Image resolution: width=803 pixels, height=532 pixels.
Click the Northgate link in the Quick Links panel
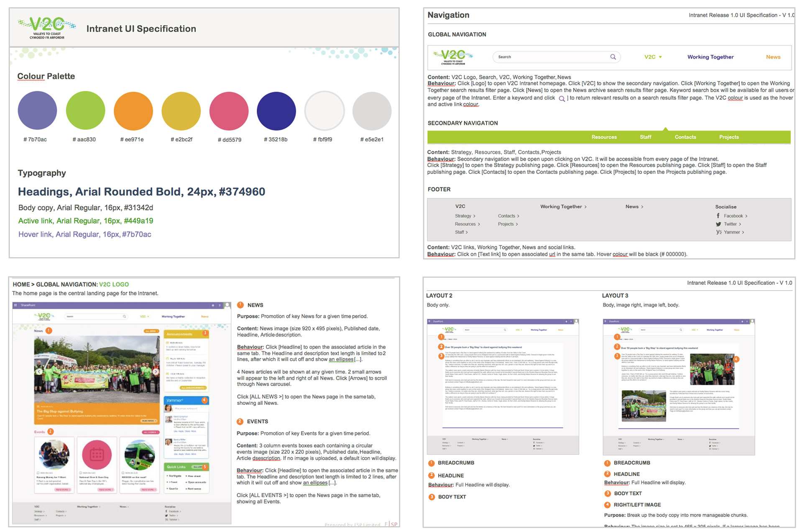point(174,476)
